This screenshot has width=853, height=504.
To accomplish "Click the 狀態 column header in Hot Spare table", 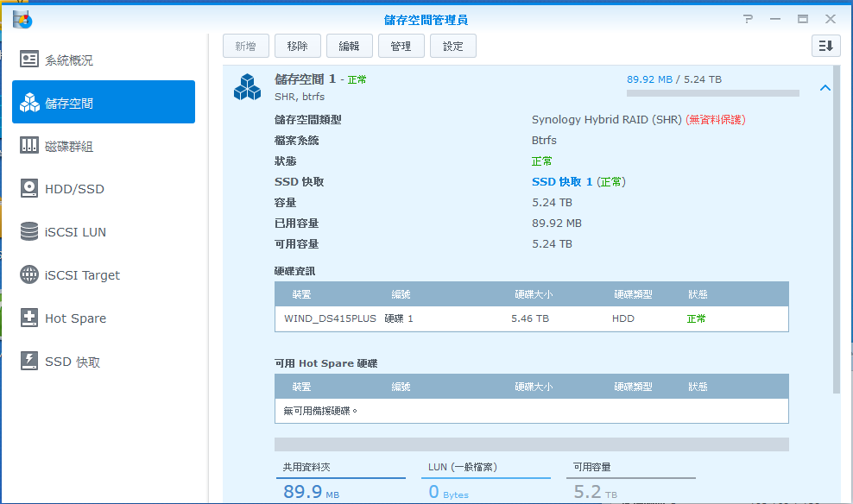I will pos(698,387).
